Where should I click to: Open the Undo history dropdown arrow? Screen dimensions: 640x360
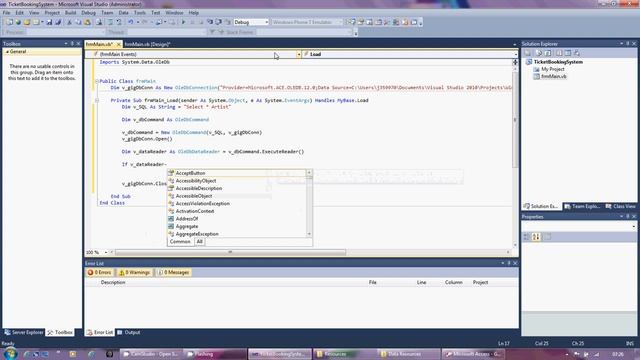tap(138, 22)
